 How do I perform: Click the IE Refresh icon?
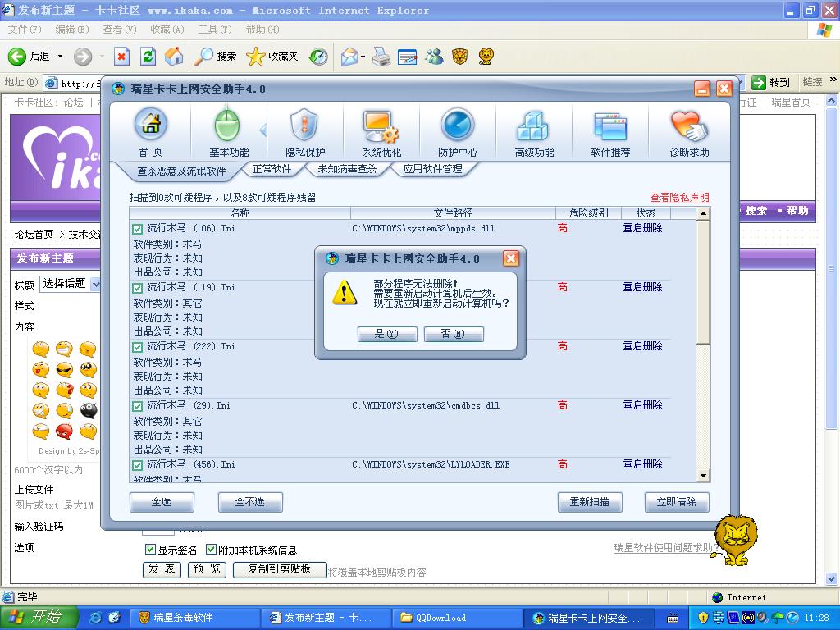[x=148, y=57]
